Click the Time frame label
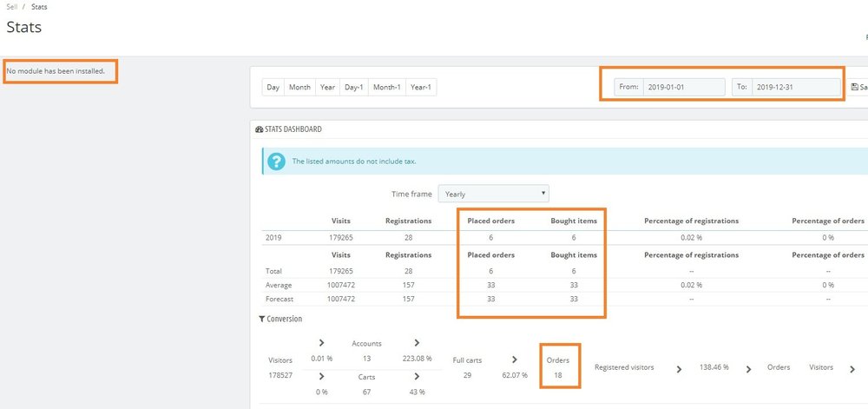This screenshot has height=409, width=868. click(x=411, y=195)
